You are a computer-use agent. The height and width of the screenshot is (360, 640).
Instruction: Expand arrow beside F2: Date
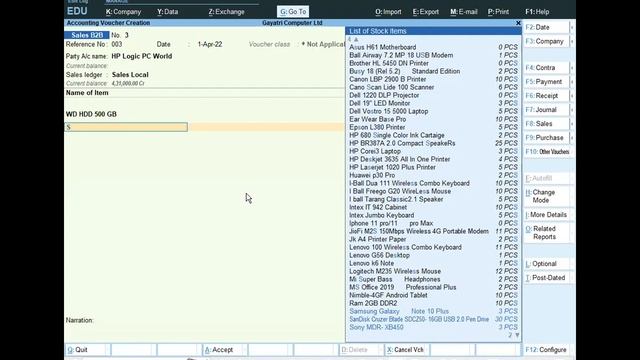(x=572, y=27)
